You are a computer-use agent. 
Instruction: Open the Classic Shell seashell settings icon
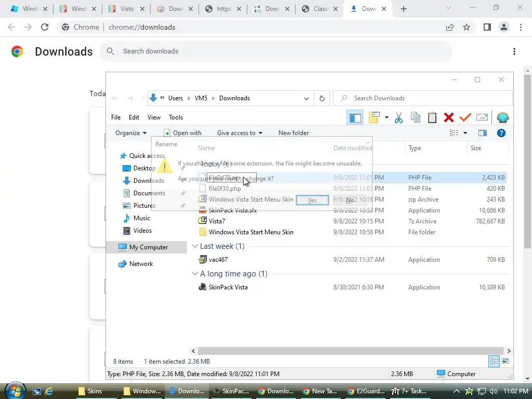click(x=502, y=117)
